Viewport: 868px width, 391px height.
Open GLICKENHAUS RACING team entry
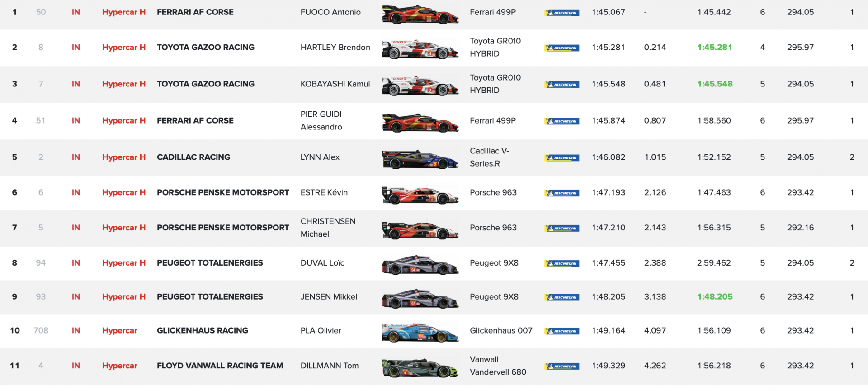pos(203,330)
